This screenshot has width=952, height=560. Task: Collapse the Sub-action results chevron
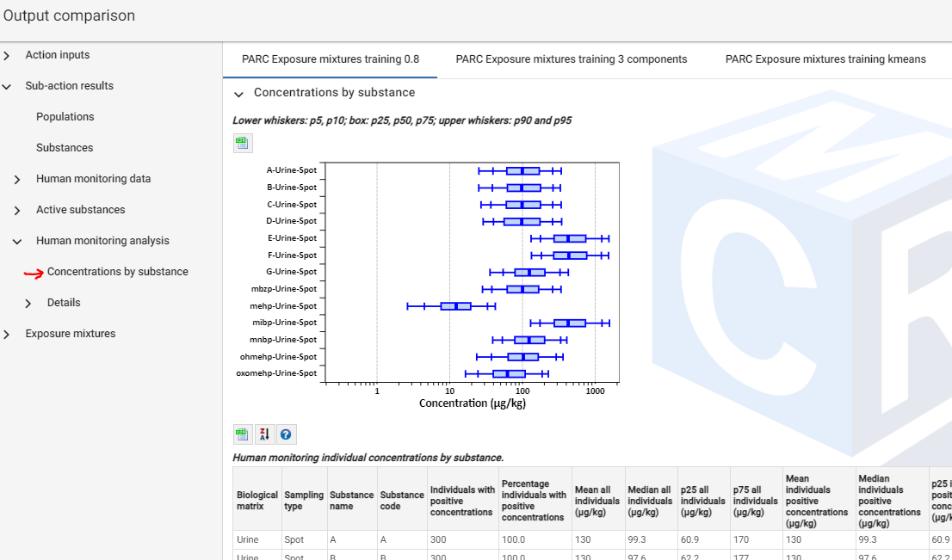(x=7, y=87)
